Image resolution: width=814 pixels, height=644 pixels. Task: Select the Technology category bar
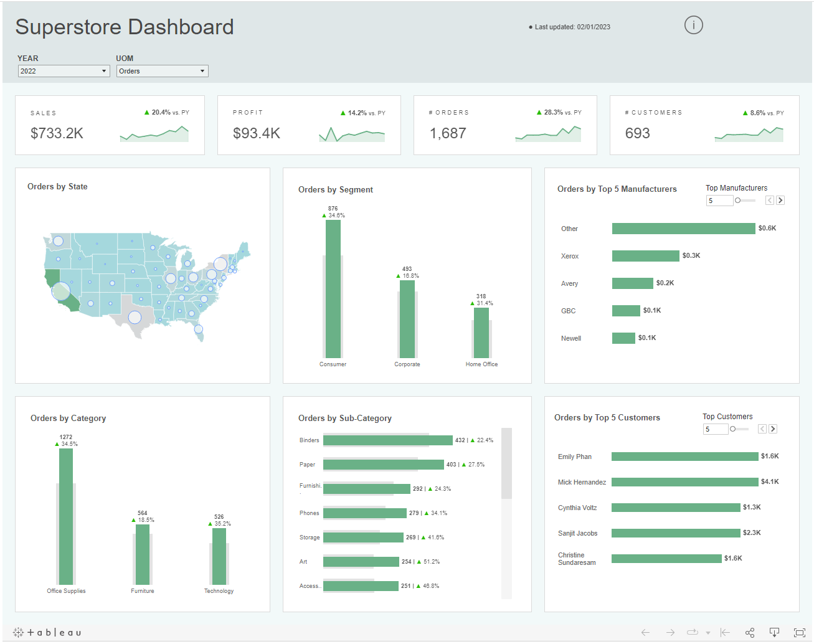(219, 556)
